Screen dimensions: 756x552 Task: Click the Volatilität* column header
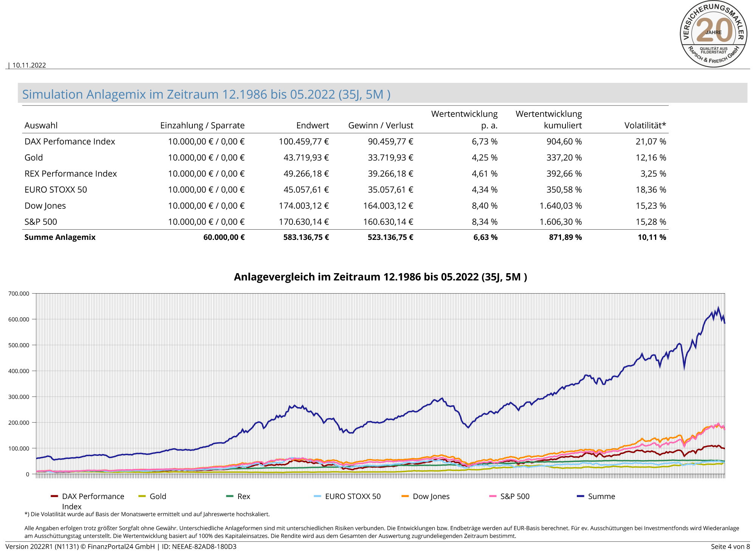[645, 125]
